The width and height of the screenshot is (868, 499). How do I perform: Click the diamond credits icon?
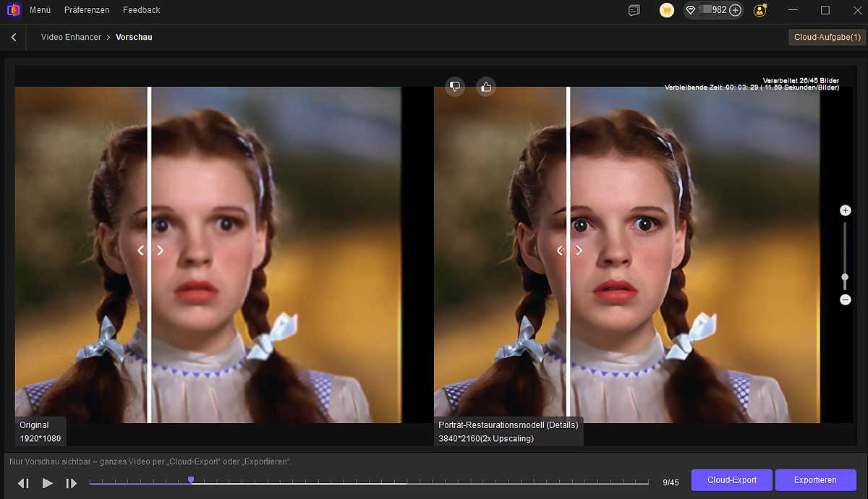click(x=691, y=10)
